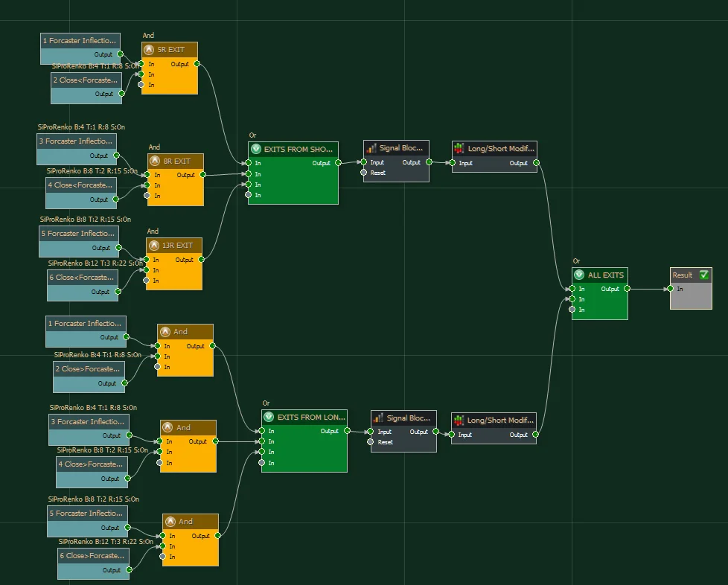728x585 pixels.
Task: Click Output port of 2 Close>Forcaste... node
Action: tap(124, 383)
